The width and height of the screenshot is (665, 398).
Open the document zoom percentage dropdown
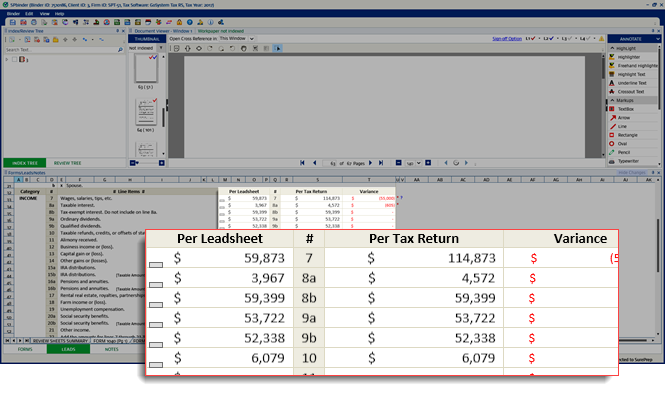click(x=419, y=163)
